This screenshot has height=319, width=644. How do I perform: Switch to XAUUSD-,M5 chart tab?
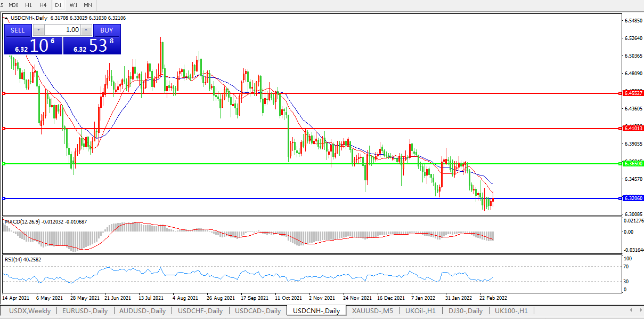(372, 310)
